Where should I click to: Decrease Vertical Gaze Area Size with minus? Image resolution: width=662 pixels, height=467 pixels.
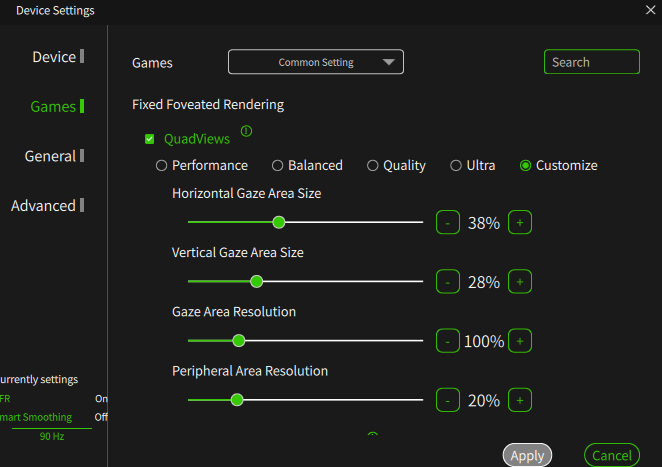click(448, 282)
